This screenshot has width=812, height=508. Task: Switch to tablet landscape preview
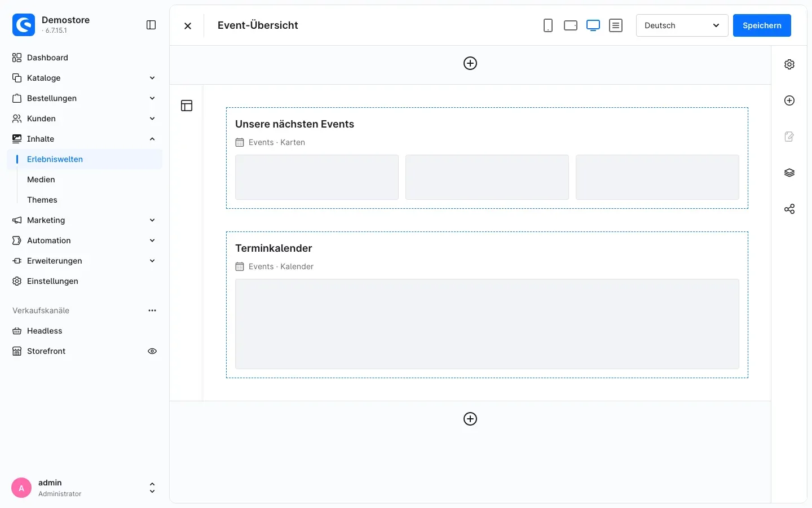[x=571, y=25]
